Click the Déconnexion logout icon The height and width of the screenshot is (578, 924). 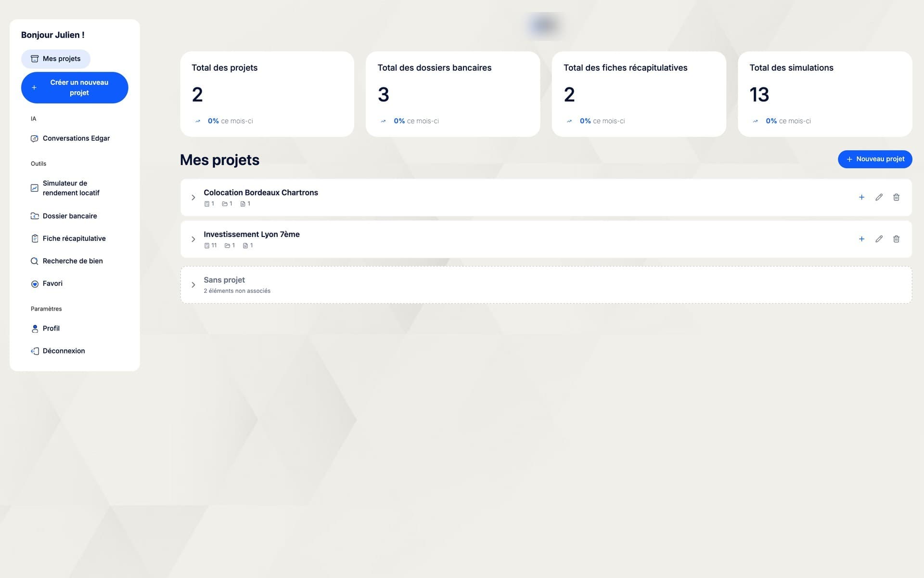(35, 351)
